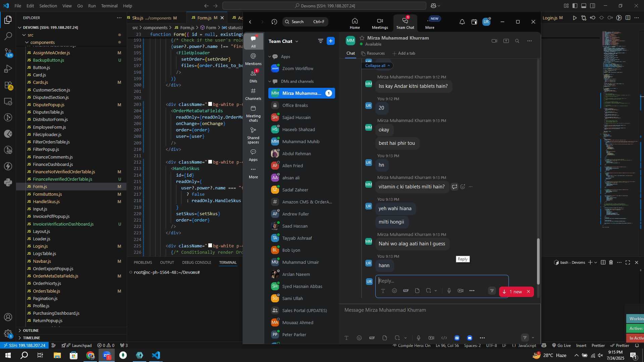This screenshot has width=644, height=362.
Task: Expand the Team Chat dropdown
Action: pos(297,41)
